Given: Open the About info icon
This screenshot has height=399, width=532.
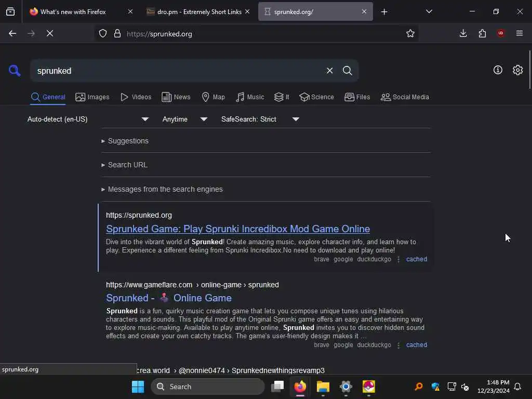Looking at the screenshot, I should click(498, 70).
